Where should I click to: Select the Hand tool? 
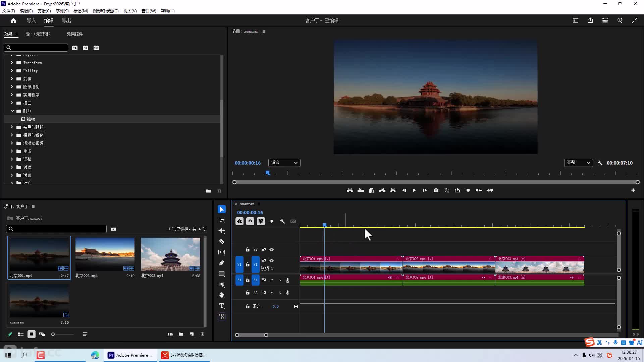click(222, 295)
